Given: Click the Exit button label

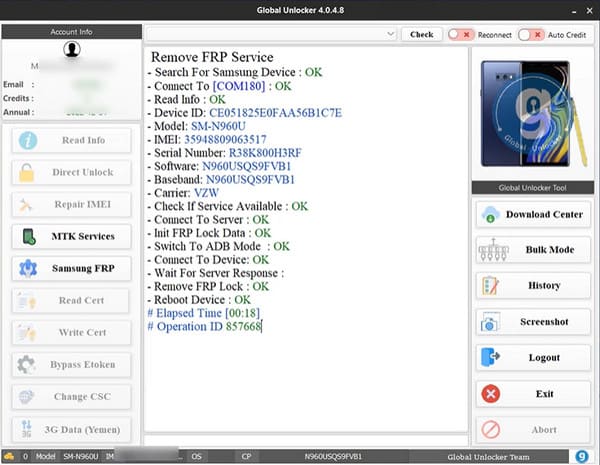Looking at the screenshot, I should 545,393.
